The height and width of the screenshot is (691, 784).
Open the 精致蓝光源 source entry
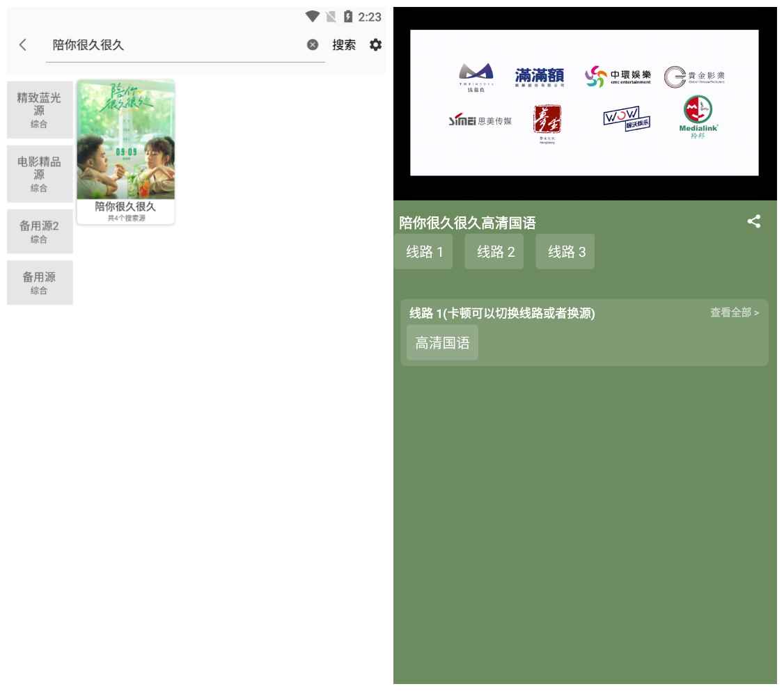(40, 109)
